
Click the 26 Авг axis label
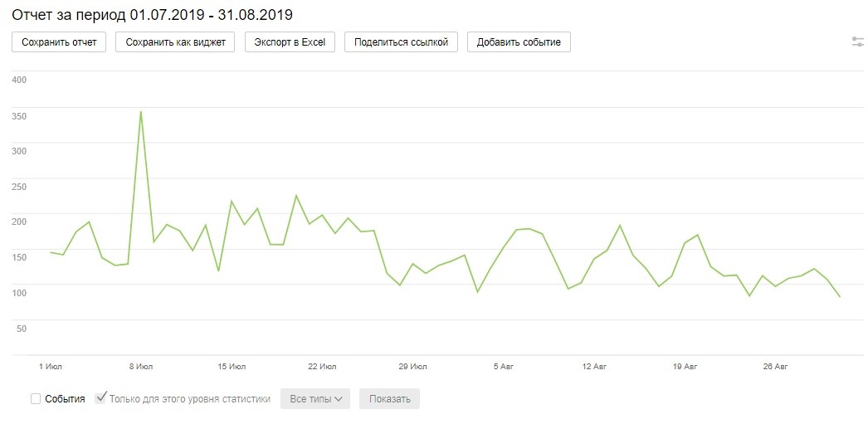775,367
